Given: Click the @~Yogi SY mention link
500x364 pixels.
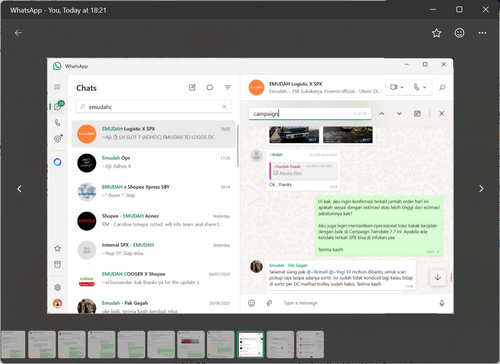Looking at the screenshot, I should pos(340,272).
